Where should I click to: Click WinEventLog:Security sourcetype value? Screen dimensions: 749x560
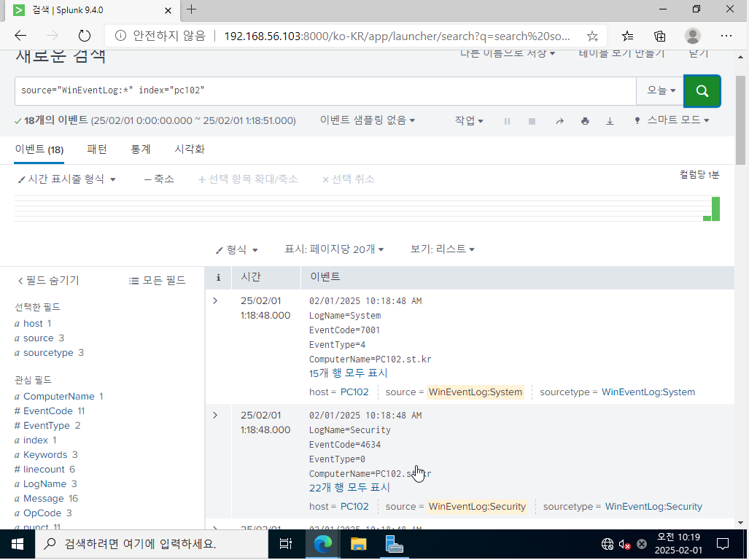[653, 507]
